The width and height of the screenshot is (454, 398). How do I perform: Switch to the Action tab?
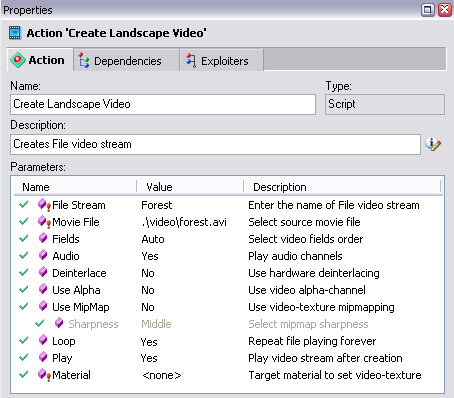[x=40, y=60]
